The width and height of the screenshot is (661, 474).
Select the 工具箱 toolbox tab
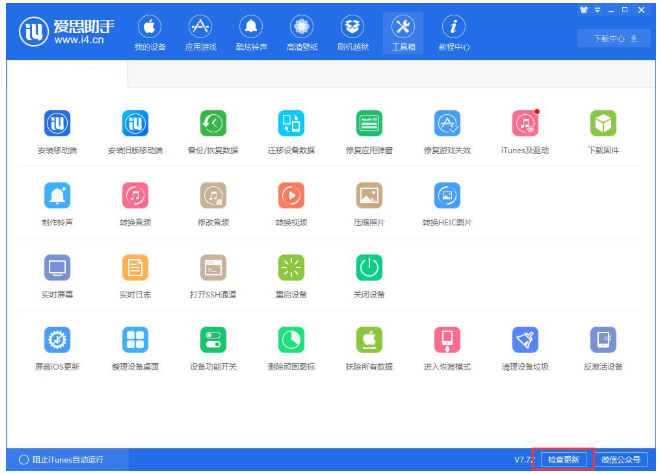(403, 33)
